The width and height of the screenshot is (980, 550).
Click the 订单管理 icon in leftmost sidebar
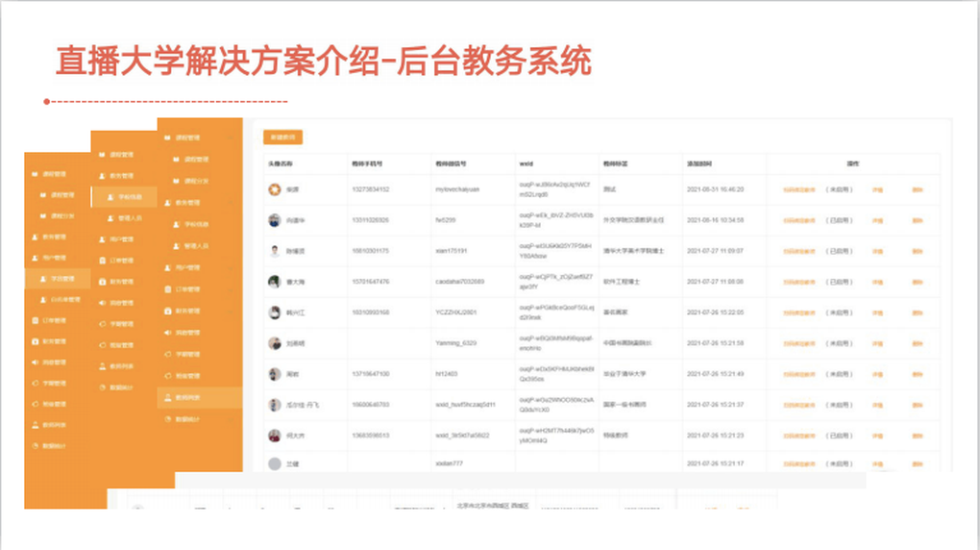pos(36,320)
